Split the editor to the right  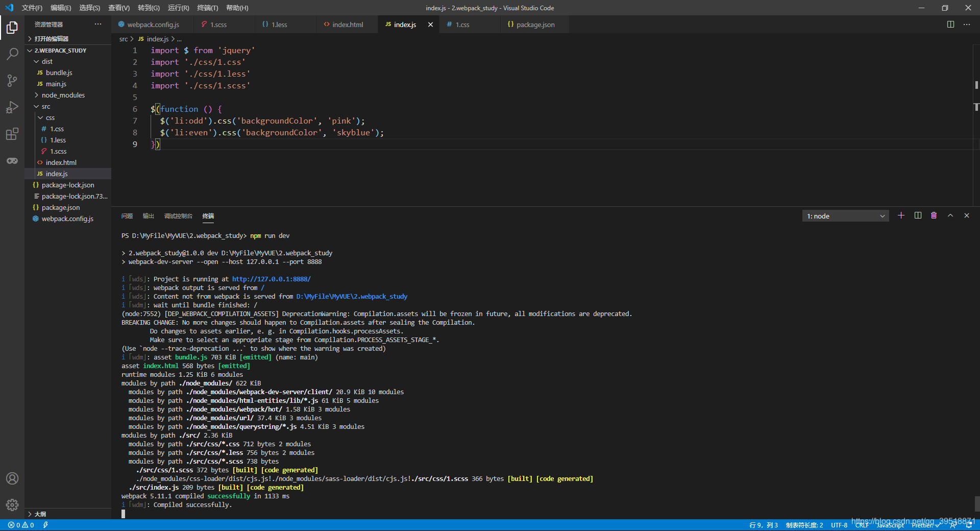pyautogui.click(x=950, y=24)
